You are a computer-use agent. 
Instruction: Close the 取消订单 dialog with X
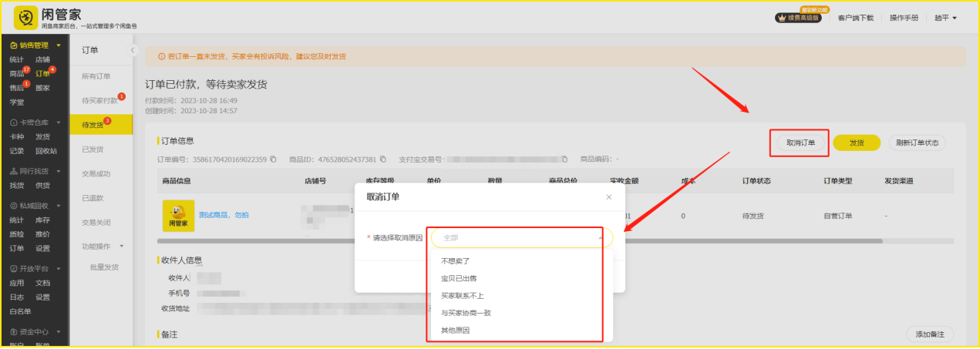point(609,197)
